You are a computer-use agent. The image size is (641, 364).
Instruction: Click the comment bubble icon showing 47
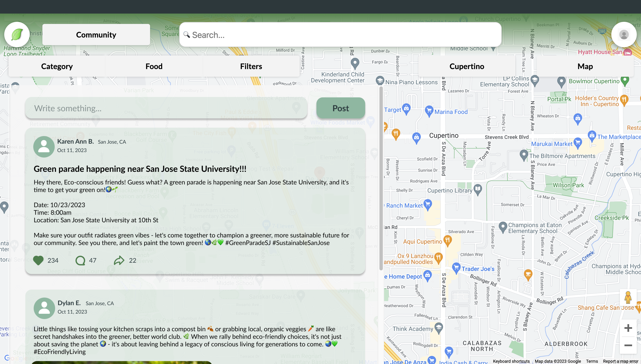click(80, 260)
